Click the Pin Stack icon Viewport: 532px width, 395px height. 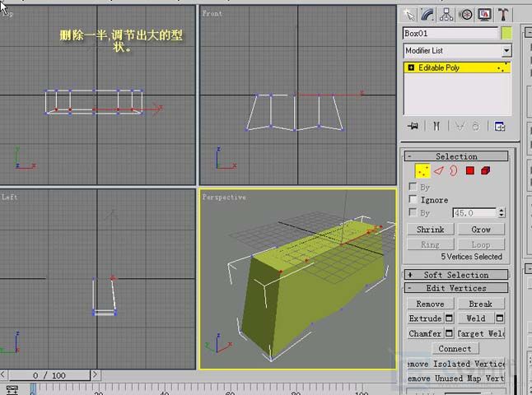[x=413, y=127]
